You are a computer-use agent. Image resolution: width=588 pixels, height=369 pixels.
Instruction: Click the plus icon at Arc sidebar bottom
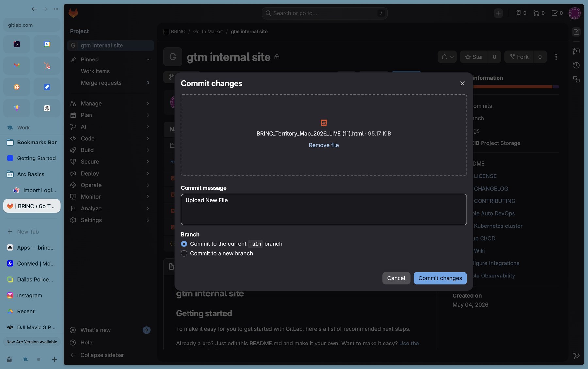click(x=54, y=359)
